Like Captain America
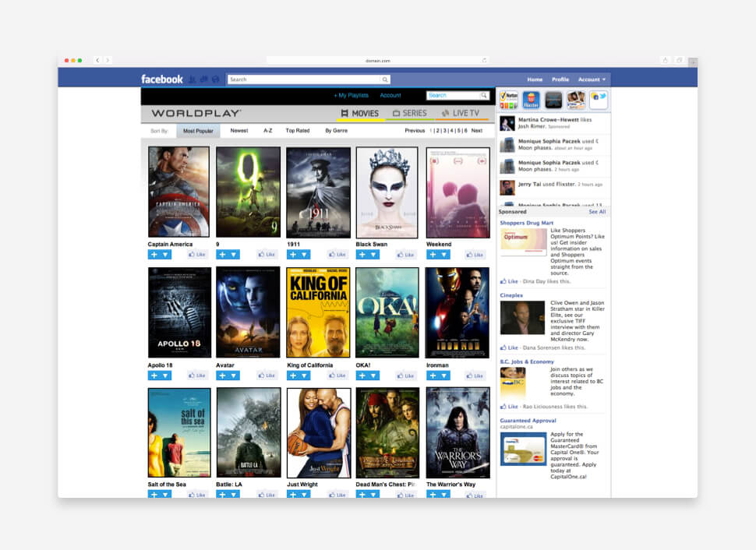 pyautogui.click(x=197, y=255)
